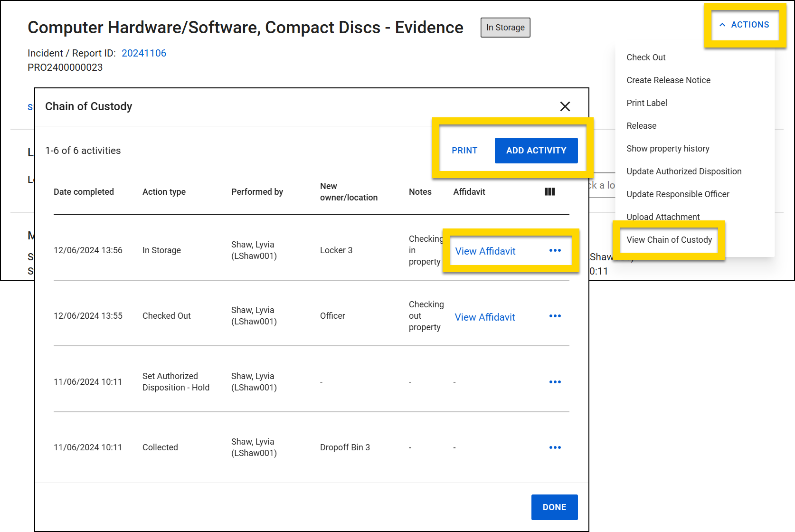Open the column display settings icon
The height and width of the screenshot is (532, 795).
549,191
